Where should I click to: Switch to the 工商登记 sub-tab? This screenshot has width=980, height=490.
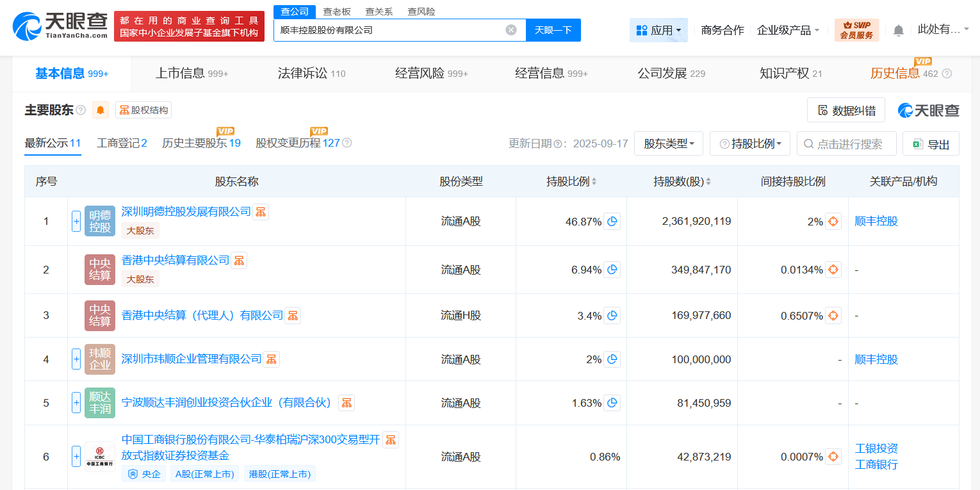[122, 143]
